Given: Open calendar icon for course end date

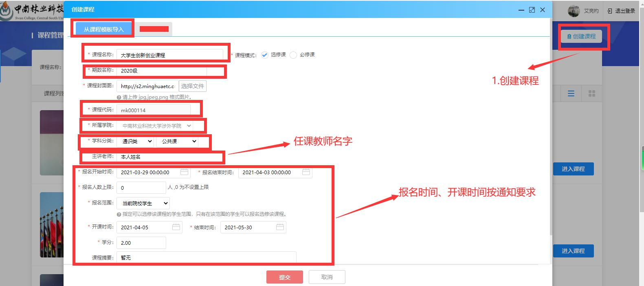Looking at the screenshot, I should [x=280, y=227].
